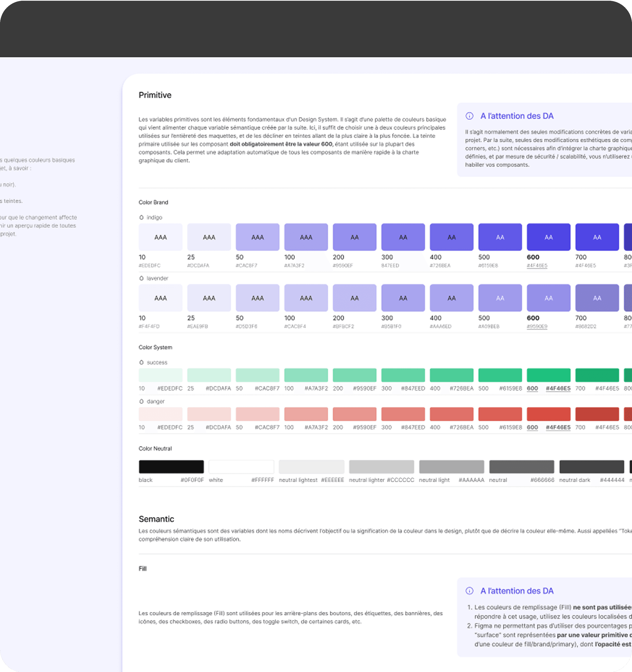Select the success 600 green swatch

pos(548,375)
